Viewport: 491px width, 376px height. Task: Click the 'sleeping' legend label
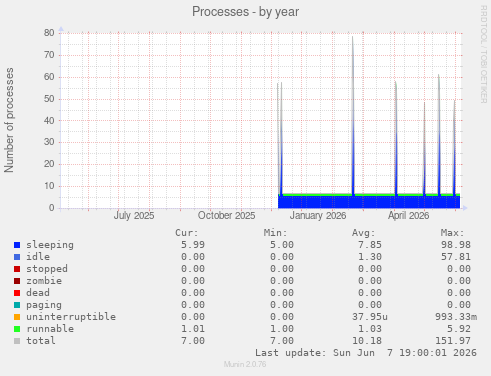pyautogui.click(x=50, y=245)
